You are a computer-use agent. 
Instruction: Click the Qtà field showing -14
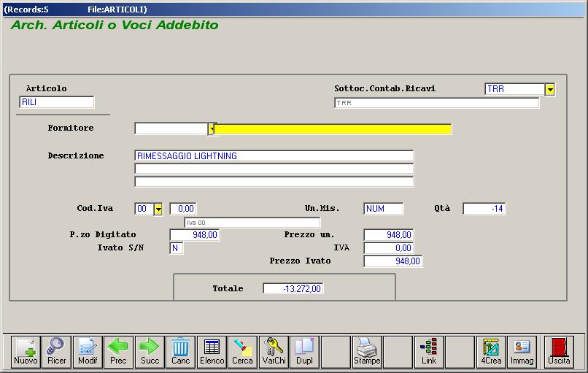484,209
